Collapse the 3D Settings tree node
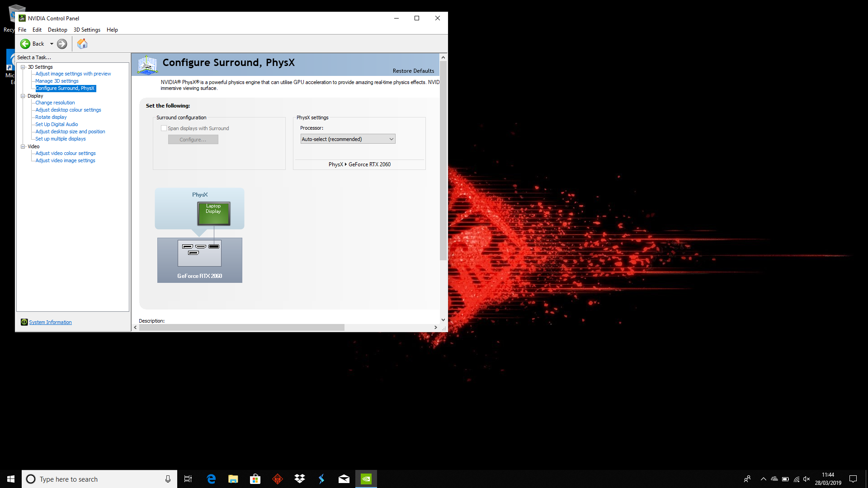 click(x=23, y=67)
